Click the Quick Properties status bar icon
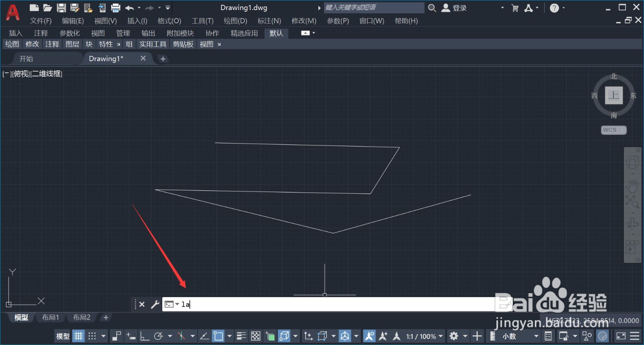The image size is (644, 345). pyautogui.click(x=548, y=336)
